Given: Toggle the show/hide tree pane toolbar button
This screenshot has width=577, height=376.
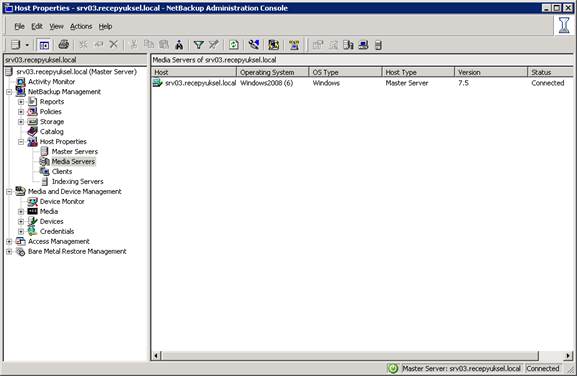Looking at the screenshot, I should click(44, 45).
